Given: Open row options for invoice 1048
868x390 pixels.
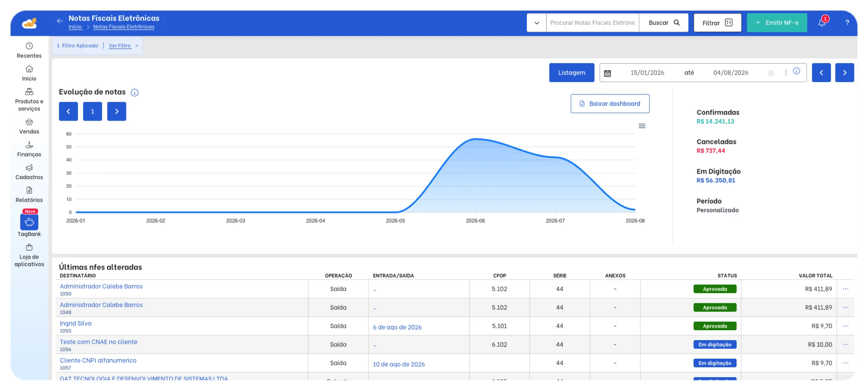Looking at the screenshot, I should [845, 308].
